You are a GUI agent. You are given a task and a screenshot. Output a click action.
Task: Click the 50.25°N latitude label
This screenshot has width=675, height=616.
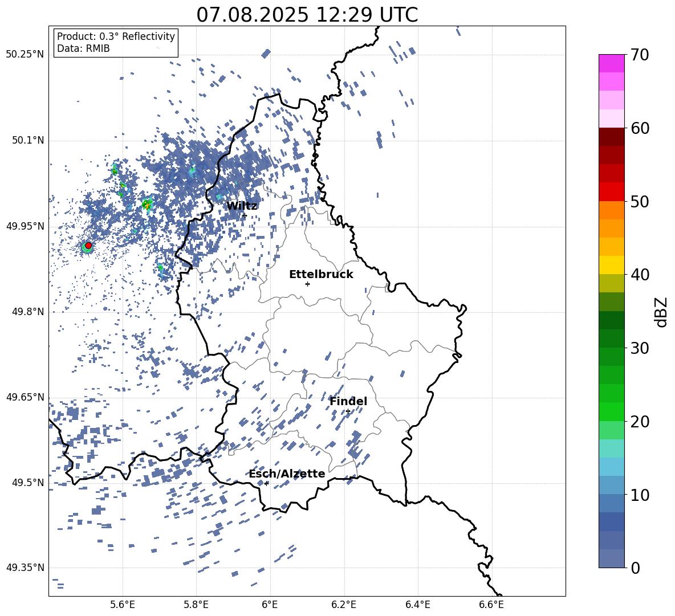25,55
